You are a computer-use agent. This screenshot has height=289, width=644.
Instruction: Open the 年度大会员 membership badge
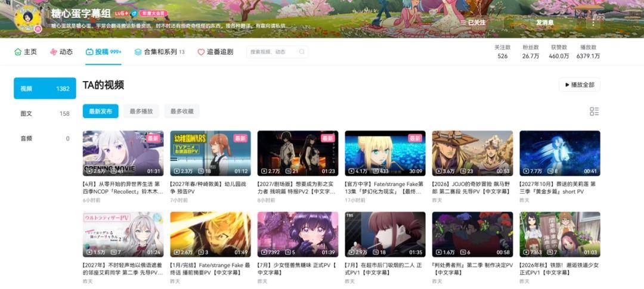pyautogui.click(x=153, y=14)
